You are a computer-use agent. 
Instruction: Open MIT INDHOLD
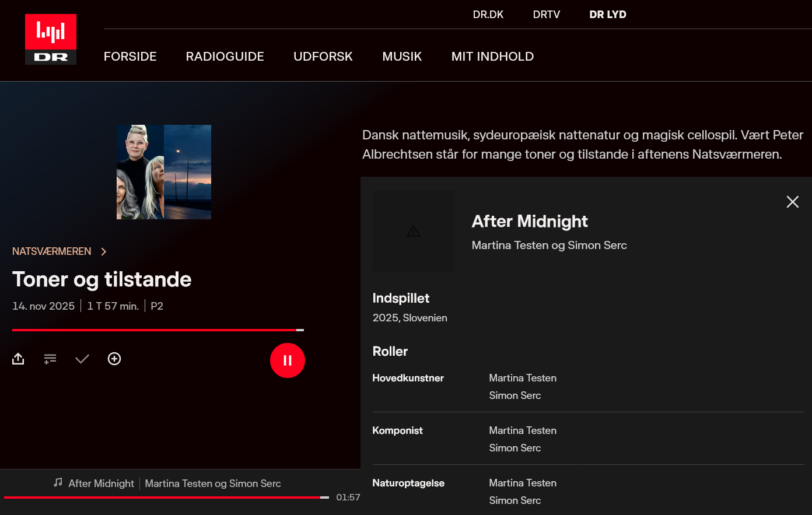point(492,57)
